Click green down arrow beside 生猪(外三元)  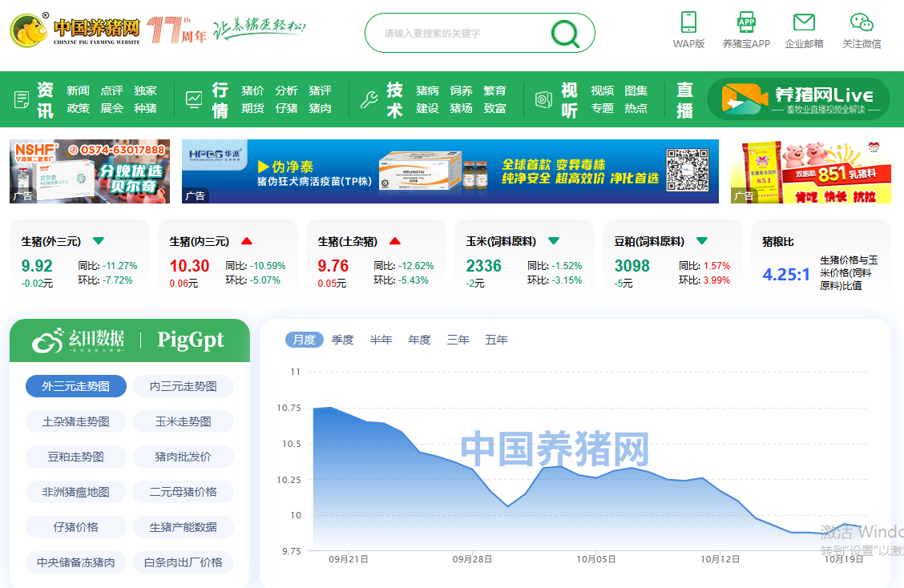click(x=99, y=241)
